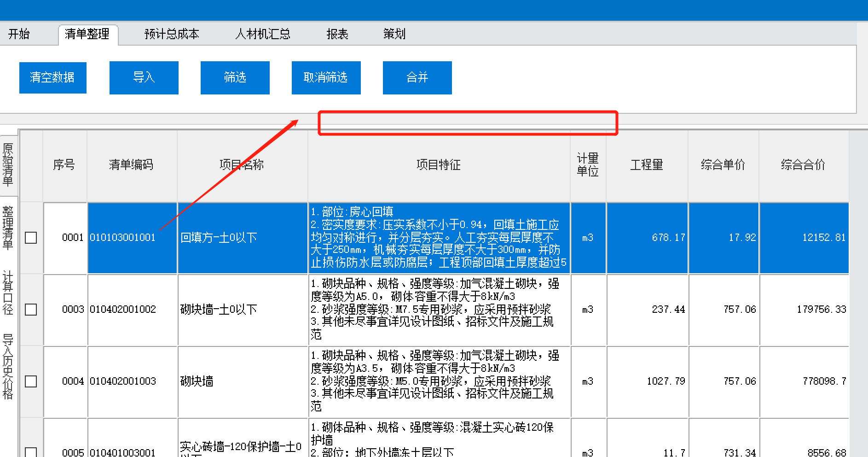
Task: Select the checkbox beside row 0004
Action: coord(31,381)
